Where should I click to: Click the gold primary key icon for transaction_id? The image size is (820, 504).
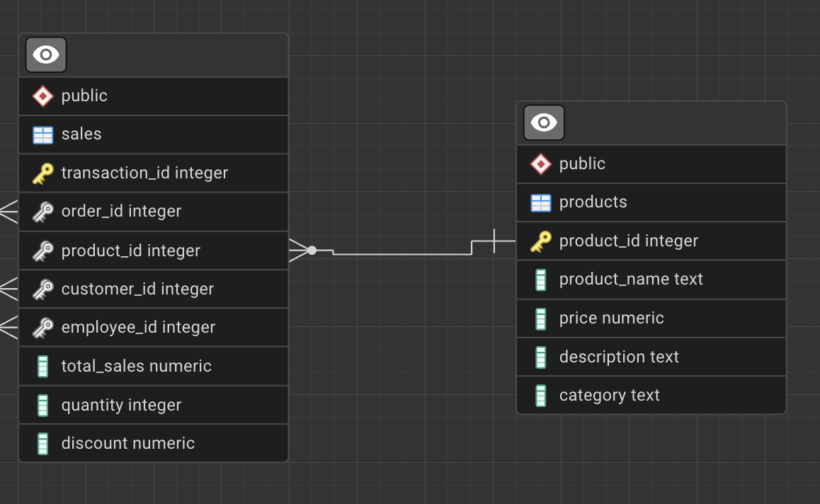tap(43, 173)
